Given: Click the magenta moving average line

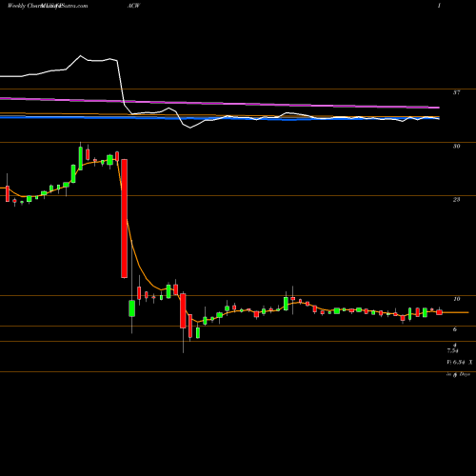Looking at the screenshot, I should [x=220, y=103].
